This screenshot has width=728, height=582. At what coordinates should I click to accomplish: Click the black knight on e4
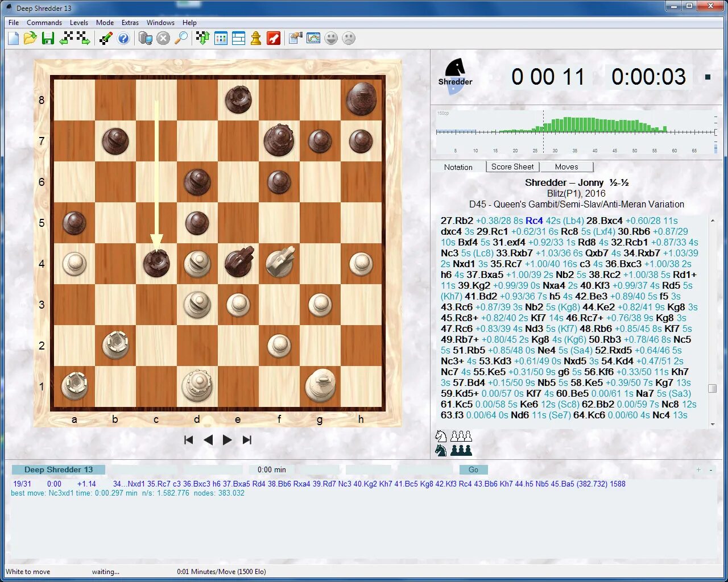238,261
